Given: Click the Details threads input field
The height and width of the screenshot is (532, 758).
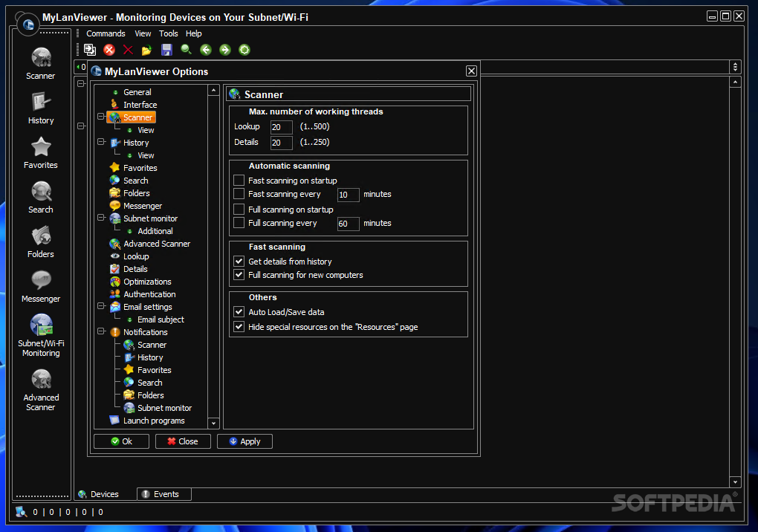Looking at the screenshot, I should tap(282, 143).
